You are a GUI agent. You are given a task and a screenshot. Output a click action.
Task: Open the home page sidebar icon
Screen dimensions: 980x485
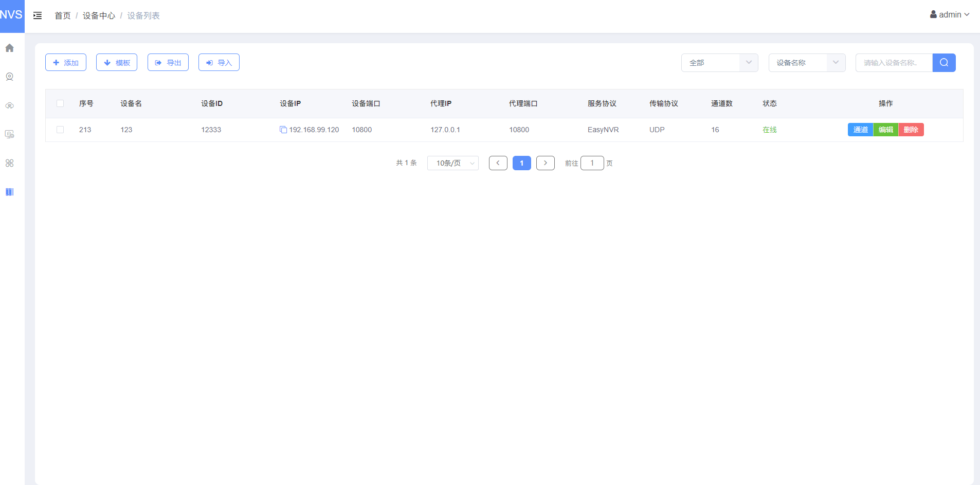pos(9,48)
